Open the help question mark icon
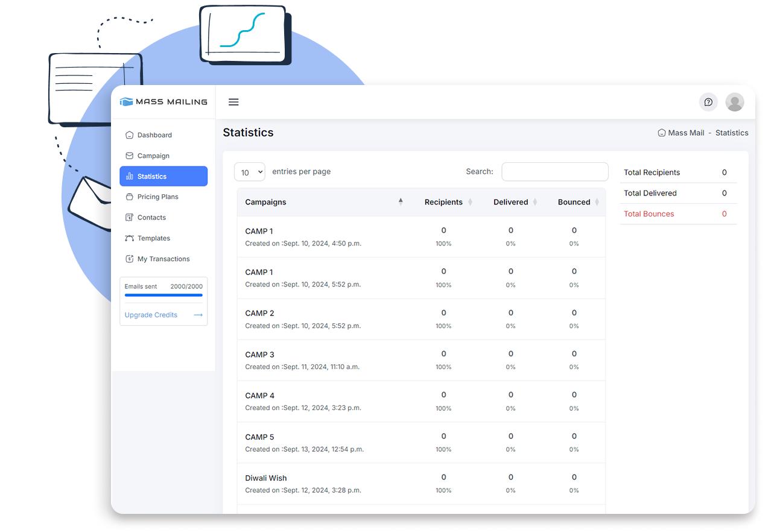 coord(708,102)
